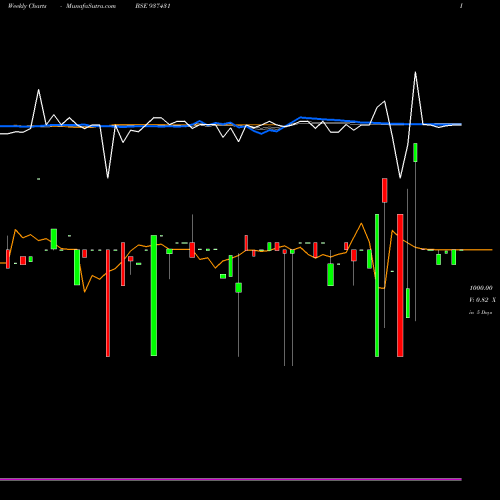The image size is (500, 500).
Task: Click the "Weekly Charts" title text
Action: [x=27, y=6]
